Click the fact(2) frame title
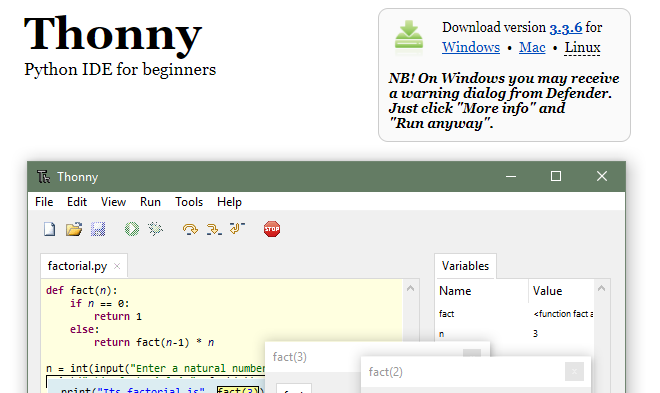660x393 pixels. click(x=386, y=372)
